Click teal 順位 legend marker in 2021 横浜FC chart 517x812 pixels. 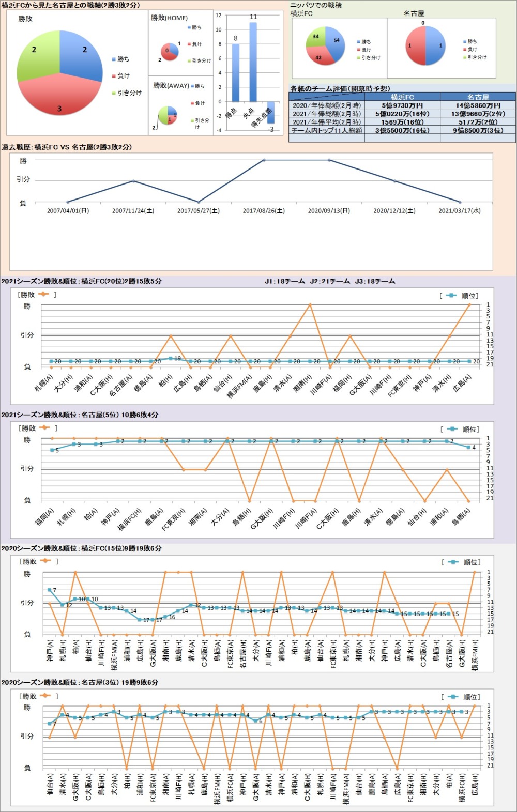tap(451, 296)
